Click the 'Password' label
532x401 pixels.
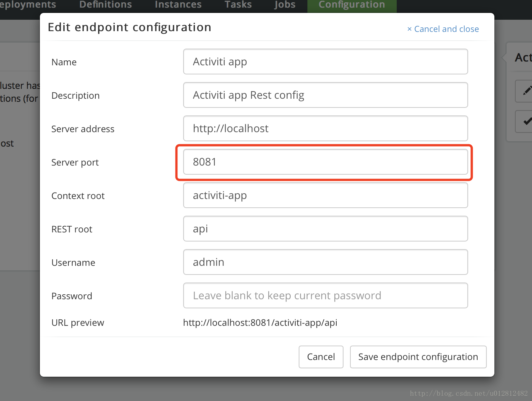click(72, 296)
